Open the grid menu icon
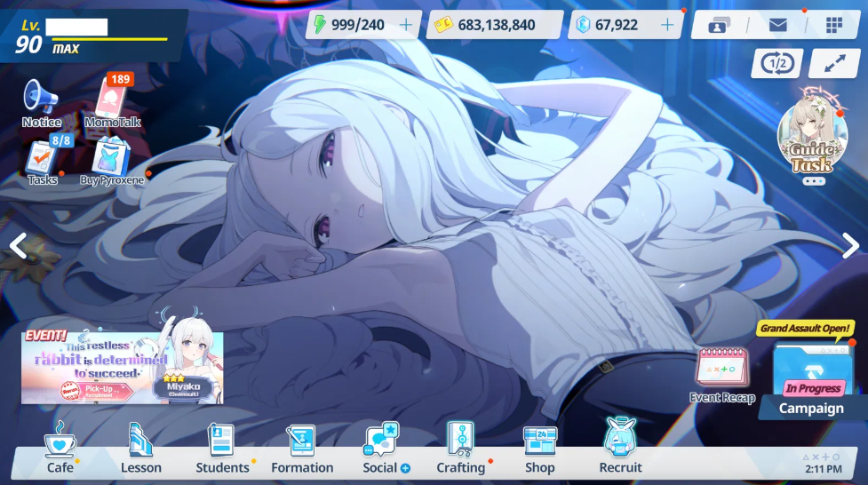This screenshot has height=485, width=868. click(833, 25)
